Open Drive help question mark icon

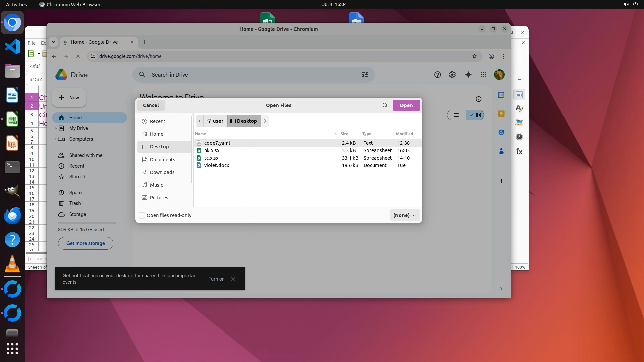pos(437,75)
